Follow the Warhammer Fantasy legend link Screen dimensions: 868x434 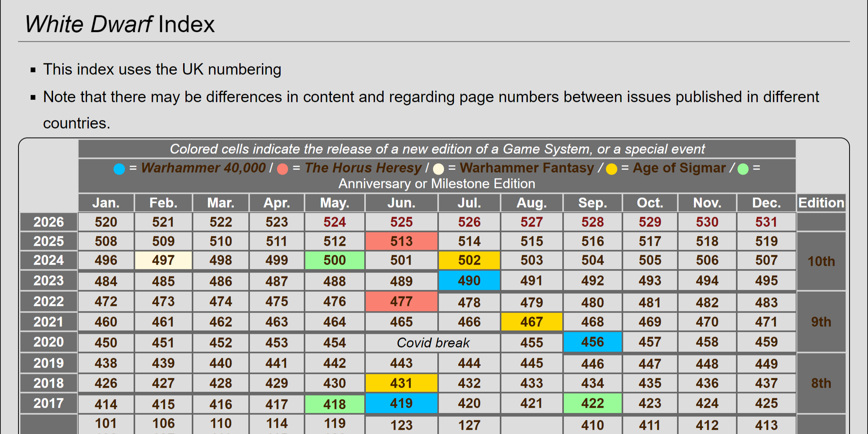527,168
